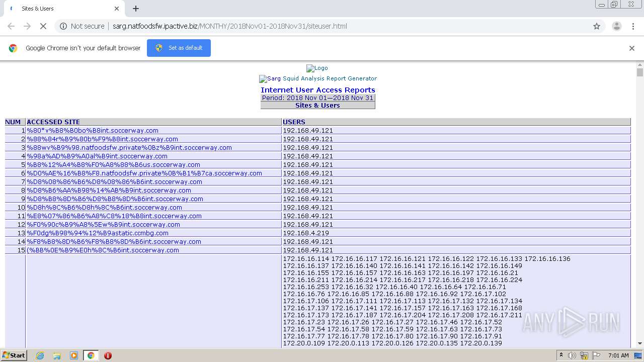Open site %F0dg%B98%94%12%B9astatic.ccmbg.com
644x362 pixels.
click(x=98, y=233)
